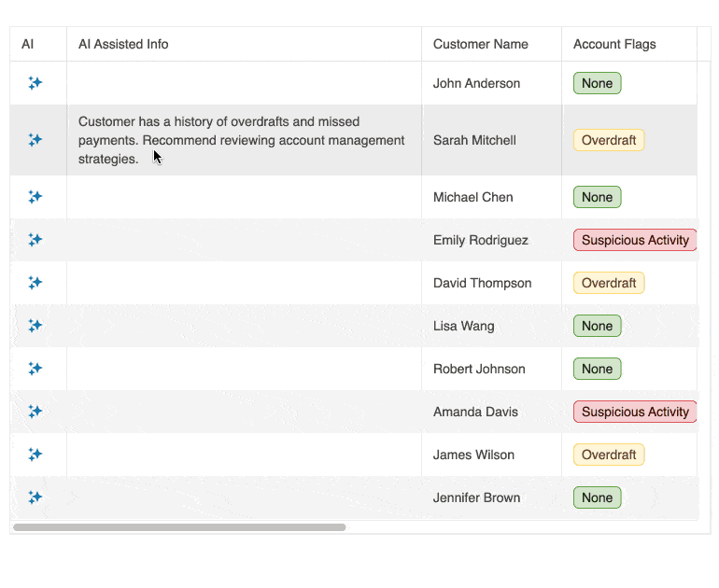719x588 pixels.
Task: Click the AI sparkle icon for Robert Johnson
Action: pyautogui.click(x=35, y=369)
